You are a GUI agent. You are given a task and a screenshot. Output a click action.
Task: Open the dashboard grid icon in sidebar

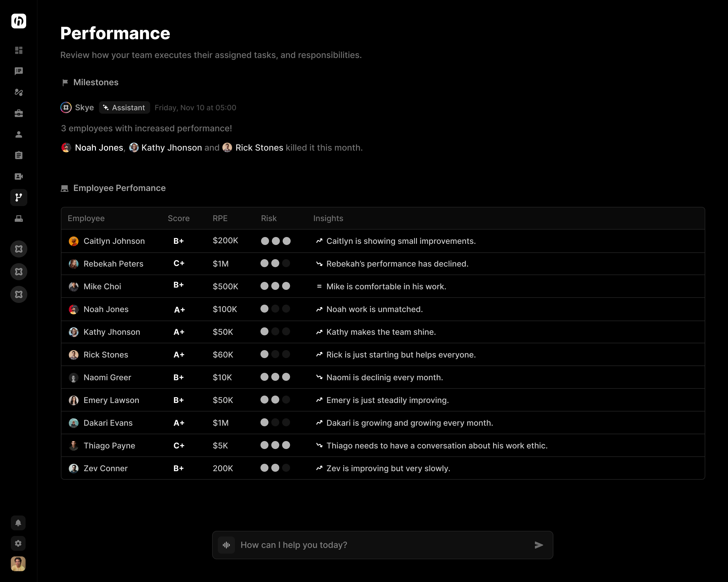coord(18,50)
